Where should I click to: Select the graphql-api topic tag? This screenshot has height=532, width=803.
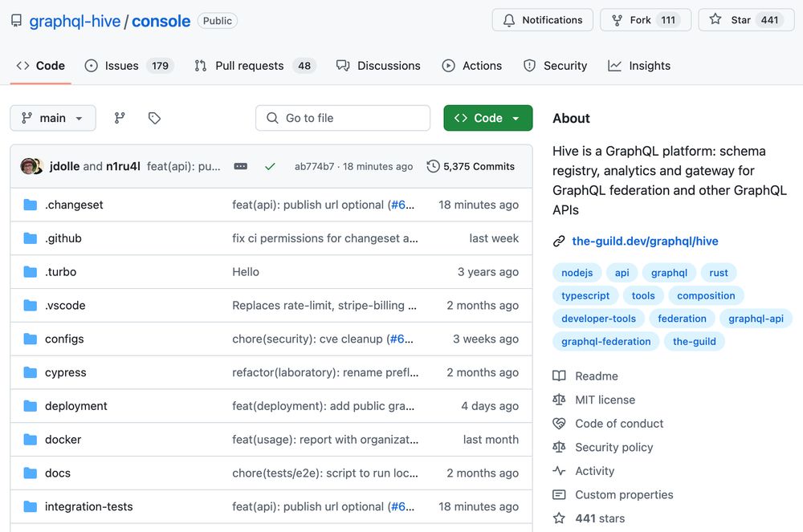click(x=756, y=319)
